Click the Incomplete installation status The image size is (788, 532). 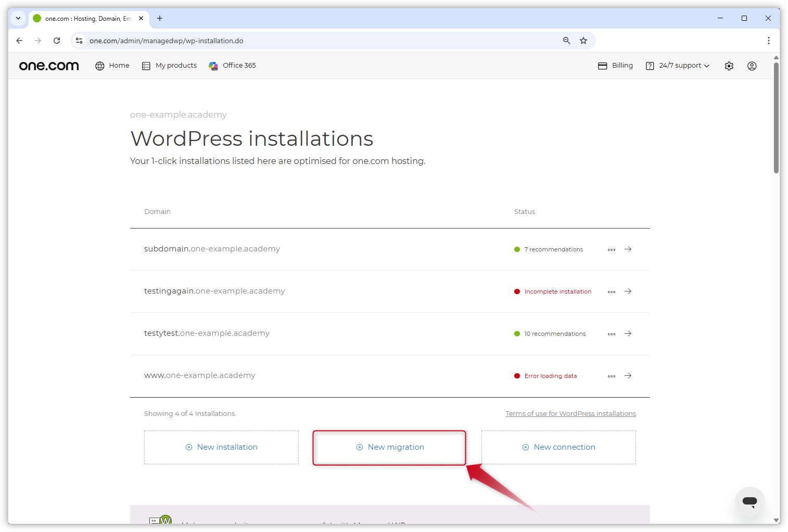(x=553, y=292)
